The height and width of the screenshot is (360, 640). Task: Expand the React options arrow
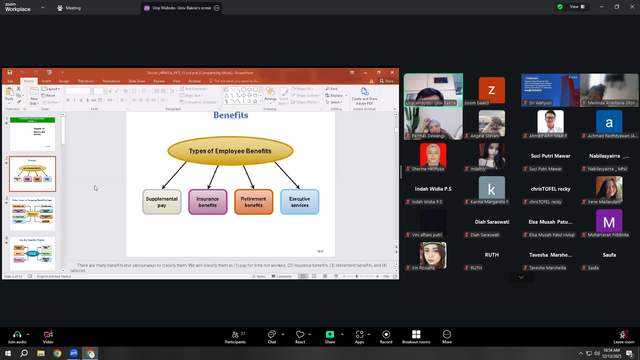(309, 334)
